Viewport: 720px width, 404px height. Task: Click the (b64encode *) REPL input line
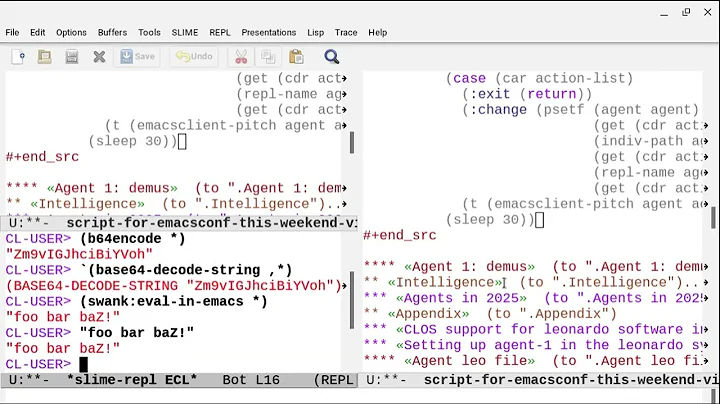[x=133, y=239]
